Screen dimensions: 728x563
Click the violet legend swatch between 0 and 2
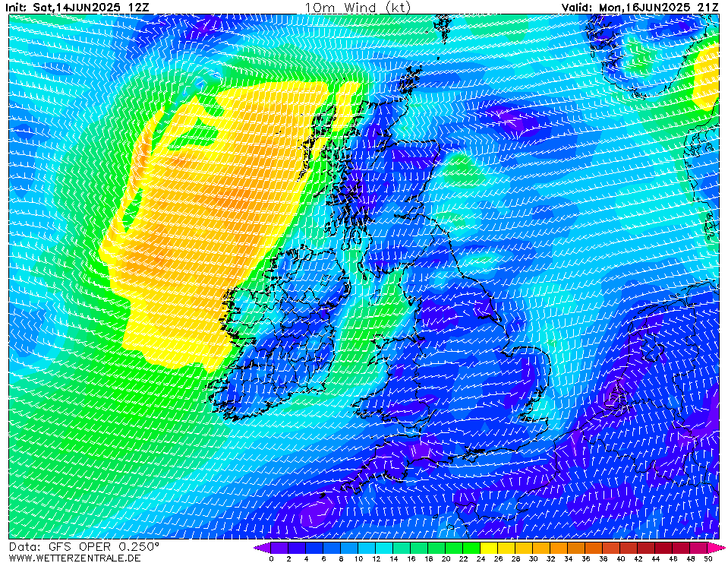coord(279,547)
